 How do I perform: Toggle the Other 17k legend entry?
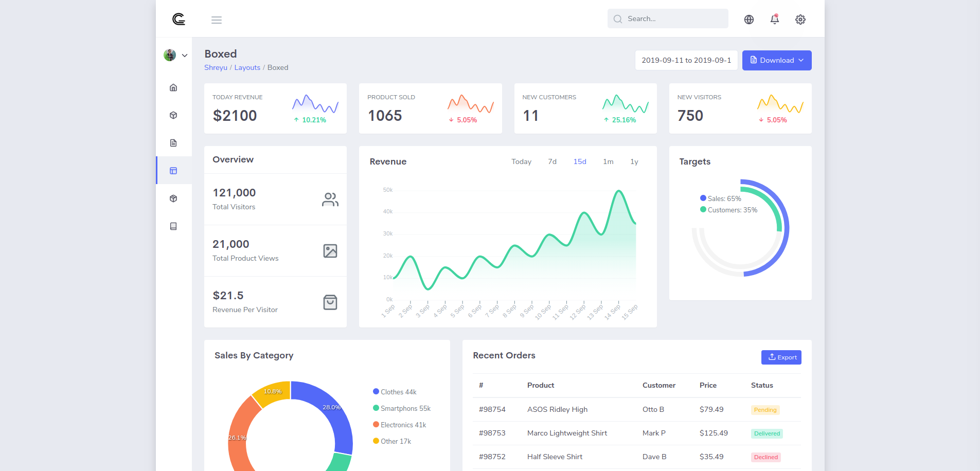392,441
